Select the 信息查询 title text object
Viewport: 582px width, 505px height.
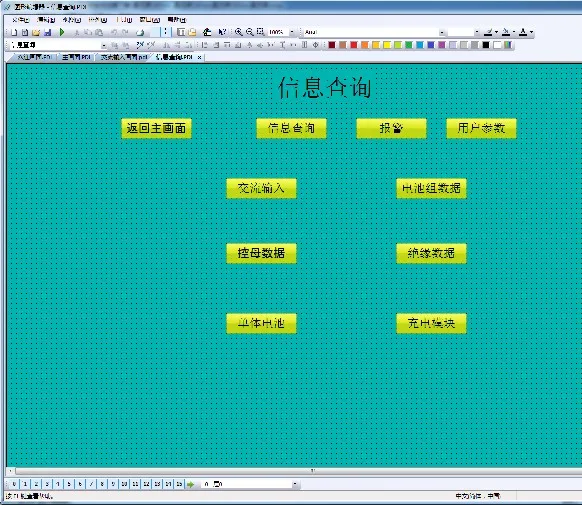point(325,88)
